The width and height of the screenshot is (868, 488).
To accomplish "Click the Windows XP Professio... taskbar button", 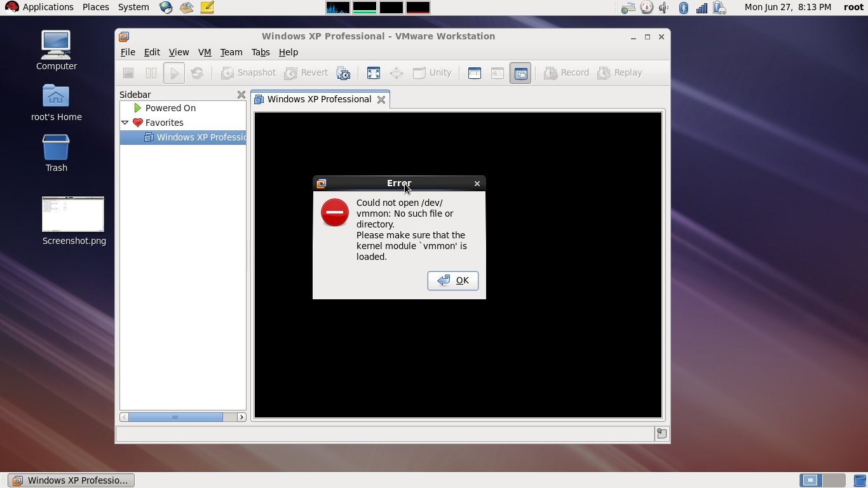I will coord(71,480).
